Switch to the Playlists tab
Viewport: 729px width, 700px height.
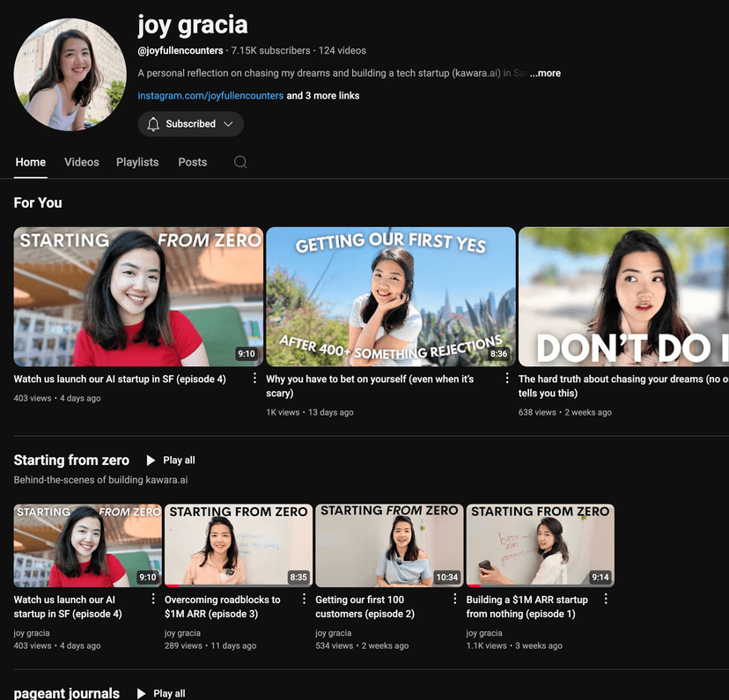137,162
